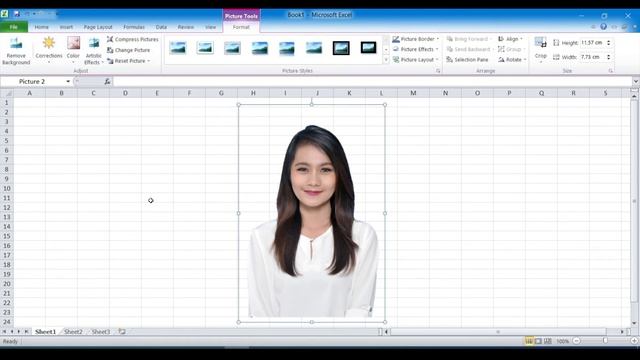Click the Insert Worksheet icon
The image size is (640, 360).
point(122,331)
